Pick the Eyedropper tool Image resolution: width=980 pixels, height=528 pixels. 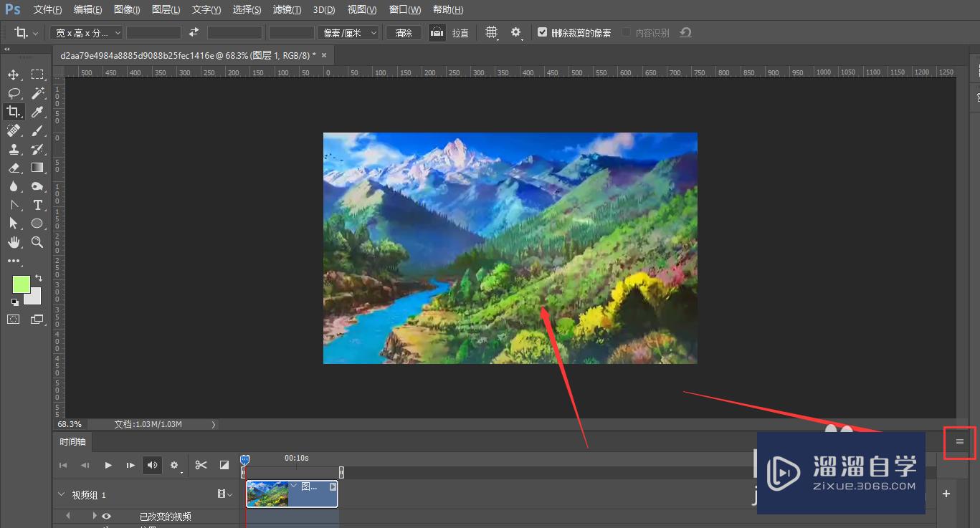point(37,112)
